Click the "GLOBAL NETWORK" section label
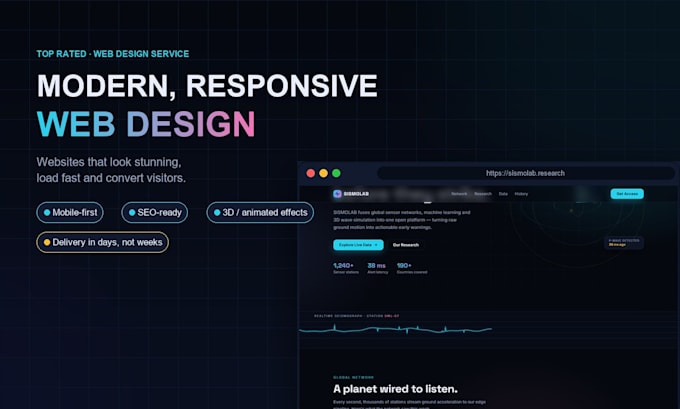This screenshot has height=409, width=680. coord(353,377)
